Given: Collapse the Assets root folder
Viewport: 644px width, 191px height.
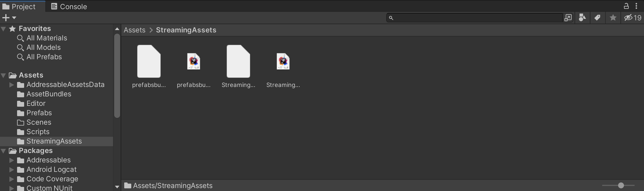Looking at the screenshot, I should [x=4, y=75].
